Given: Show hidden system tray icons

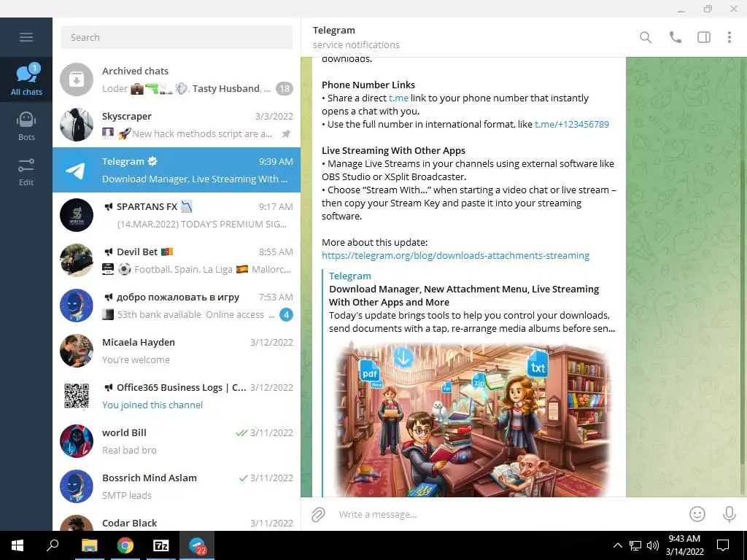Looking at the screenshot, I should tap(617, 545).
